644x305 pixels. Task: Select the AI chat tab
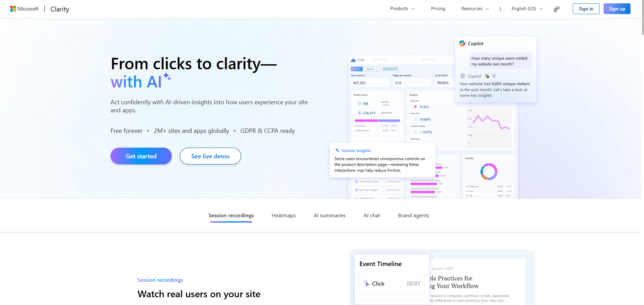click(x=371, y=215)
